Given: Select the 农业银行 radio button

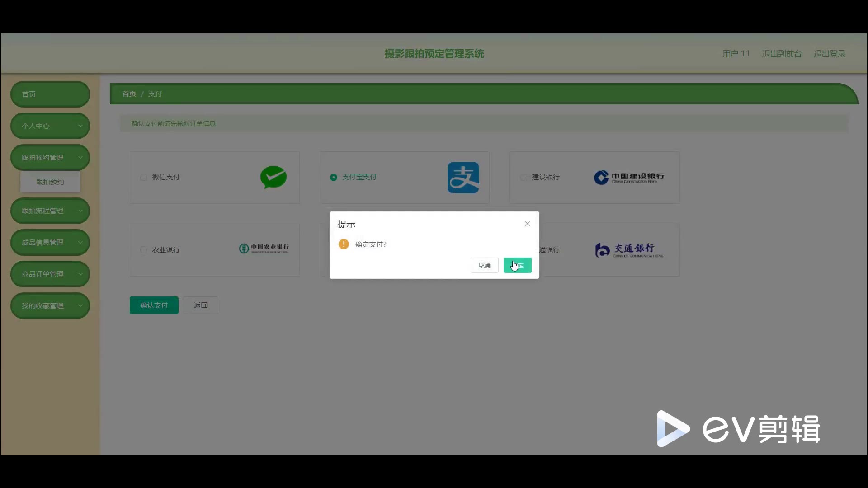Looking at the screenshot, I should pyautogui.click(x=143, y=250).
